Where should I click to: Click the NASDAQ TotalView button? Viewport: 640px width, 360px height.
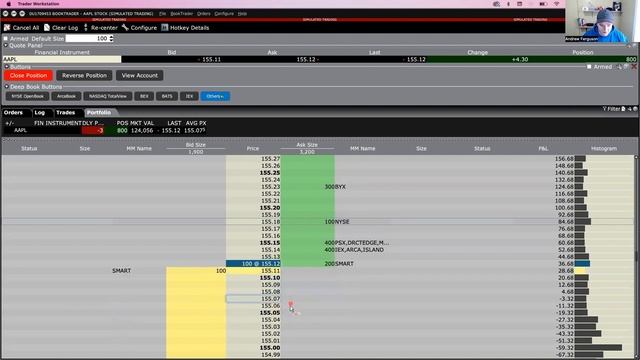click(x=108, y=96)
